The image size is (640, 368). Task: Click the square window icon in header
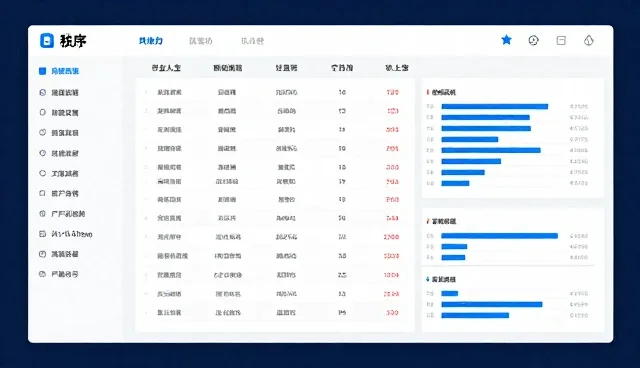(x=561, y=40)
